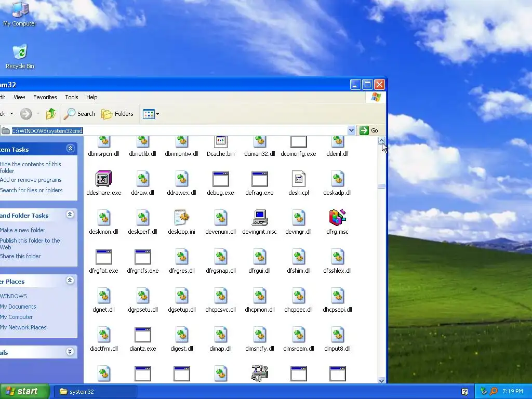
Task: Select the desktop.ini file icon
Action: pyautogui.click(x=181, y=218)
